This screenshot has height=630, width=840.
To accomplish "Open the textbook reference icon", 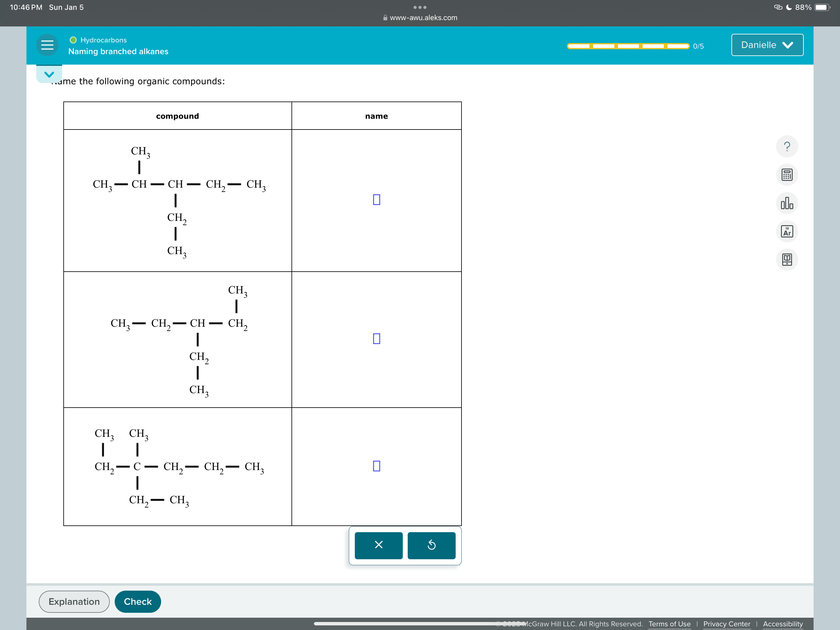I will click(787, 260).
